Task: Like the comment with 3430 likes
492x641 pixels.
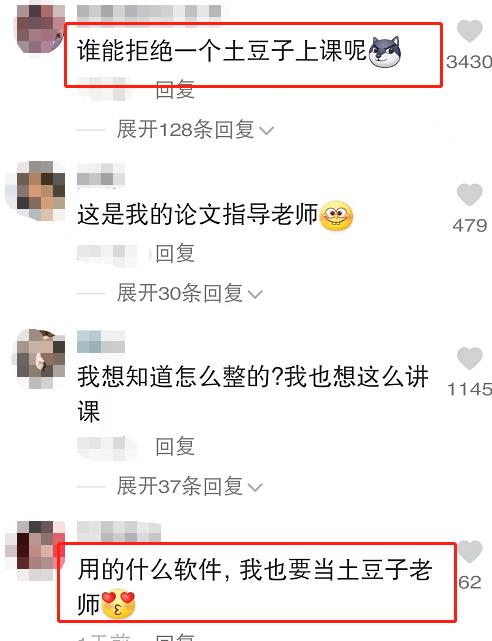Action: click(x=470, y=31)
